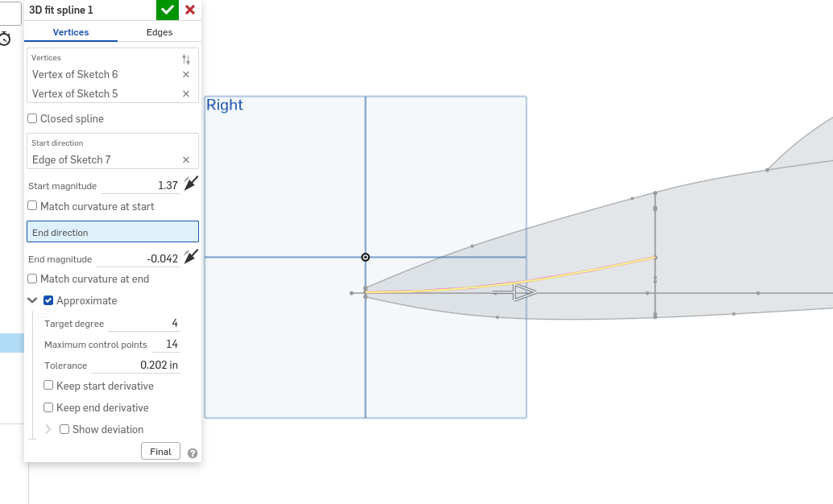Edit the Tolerance value field

[x=145, y=366]
